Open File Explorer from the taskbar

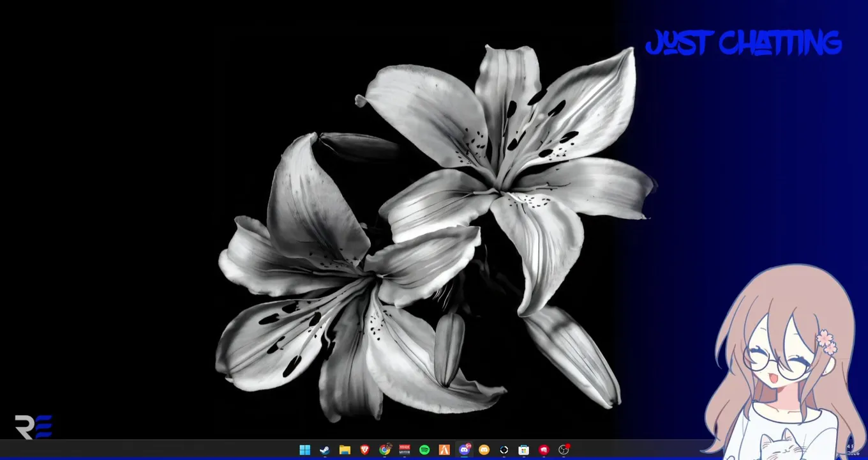345,450
